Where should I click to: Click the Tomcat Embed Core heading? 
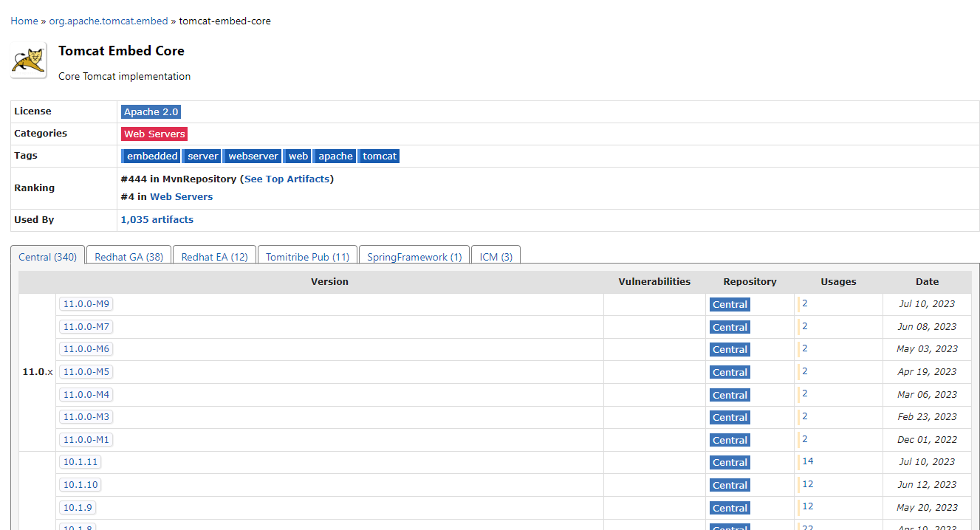click(x=121, y=51)
